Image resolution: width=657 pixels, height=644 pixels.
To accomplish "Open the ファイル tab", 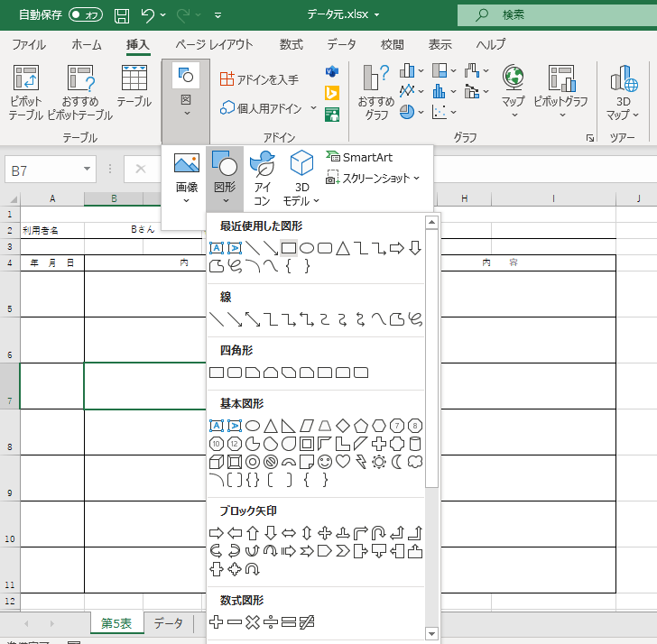I will tap(29, 44).
